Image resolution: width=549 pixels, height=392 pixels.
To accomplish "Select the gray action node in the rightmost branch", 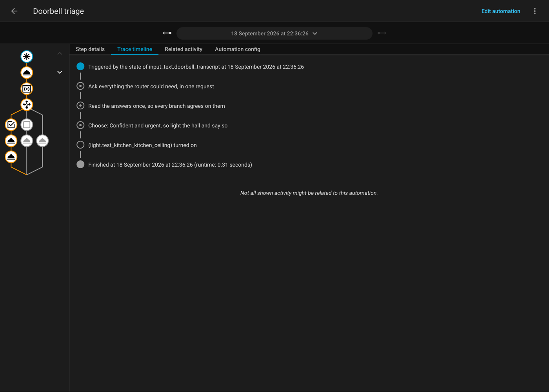I will tap(42, 141).
